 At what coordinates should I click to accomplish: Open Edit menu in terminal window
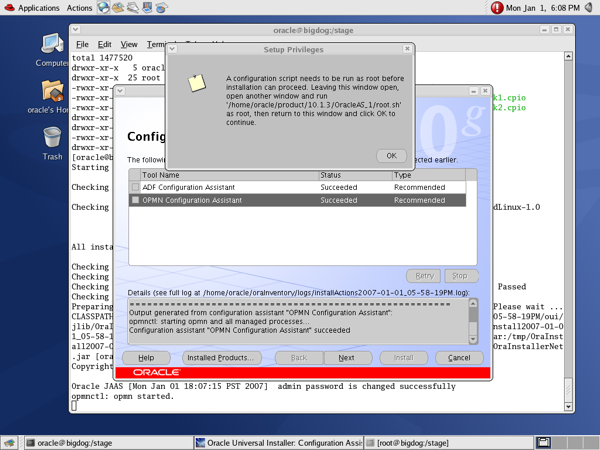pos(104,44)
